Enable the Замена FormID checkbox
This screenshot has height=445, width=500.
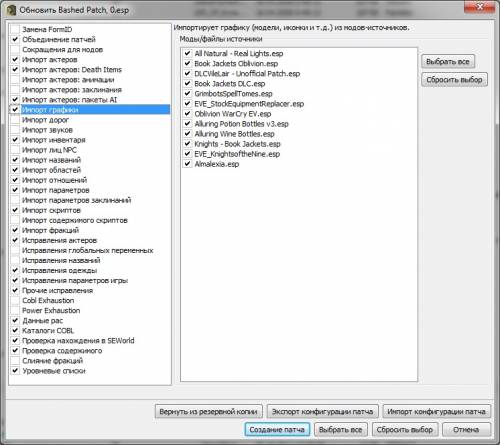point(15,29)
